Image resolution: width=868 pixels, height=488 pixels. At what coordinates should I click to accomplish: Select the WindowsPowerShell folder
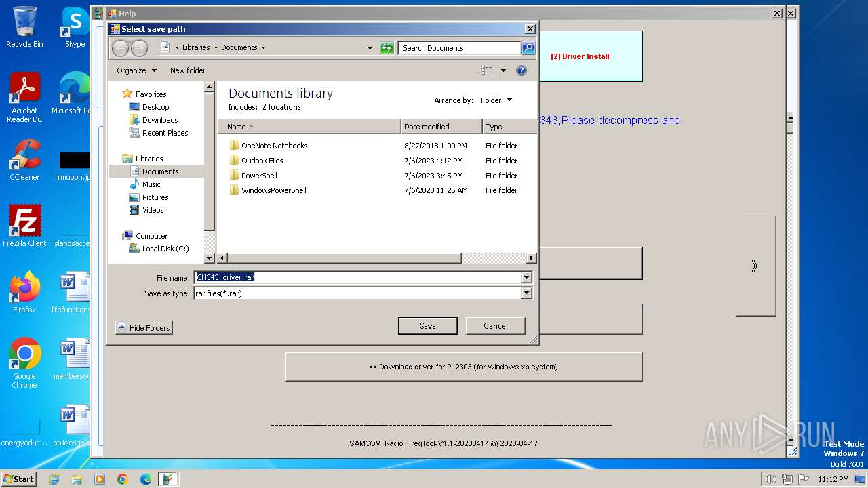click(267, 190)
